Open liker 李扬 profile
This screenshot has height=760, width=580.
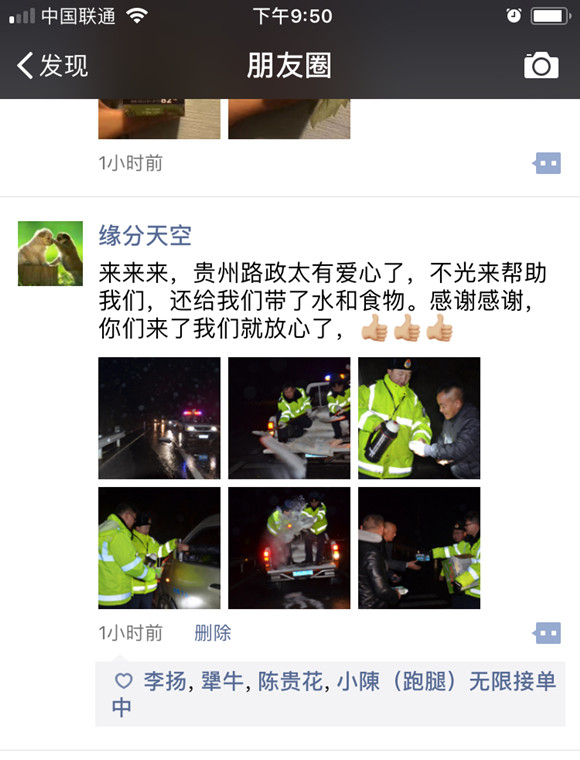tap(165, 681)
